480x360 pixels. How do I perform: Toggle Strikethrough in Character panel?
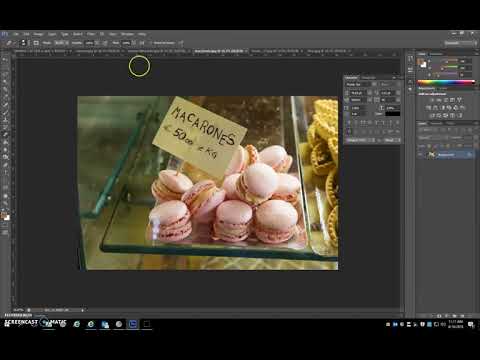(x=398, y=123)
